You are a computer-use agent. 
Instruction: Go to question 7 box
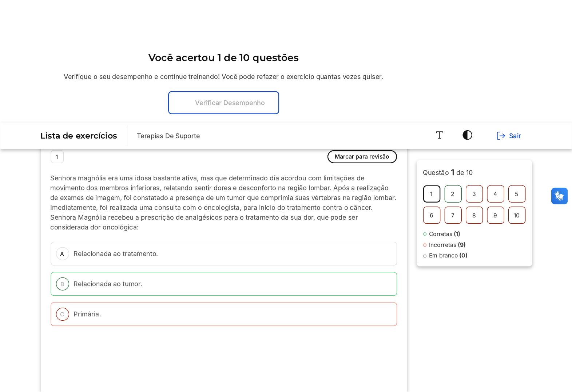tap(453, 215)
